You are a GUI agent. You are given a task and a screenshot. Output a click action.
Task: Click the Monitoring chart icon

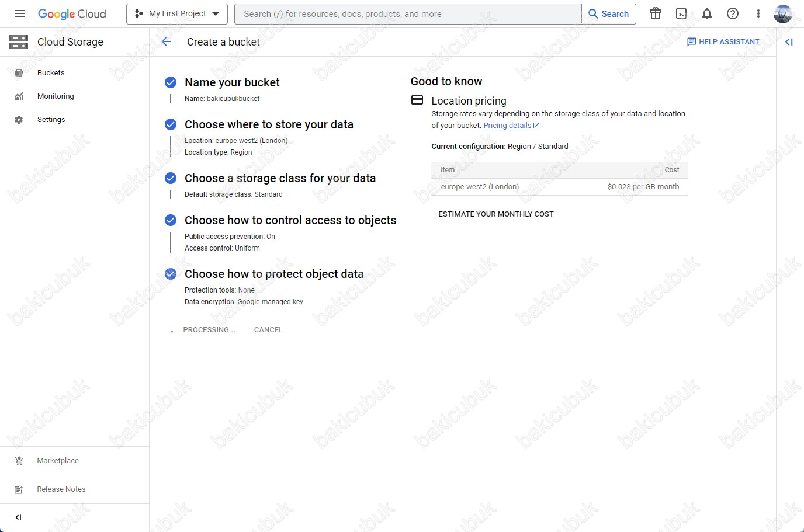tap(19, 96)
